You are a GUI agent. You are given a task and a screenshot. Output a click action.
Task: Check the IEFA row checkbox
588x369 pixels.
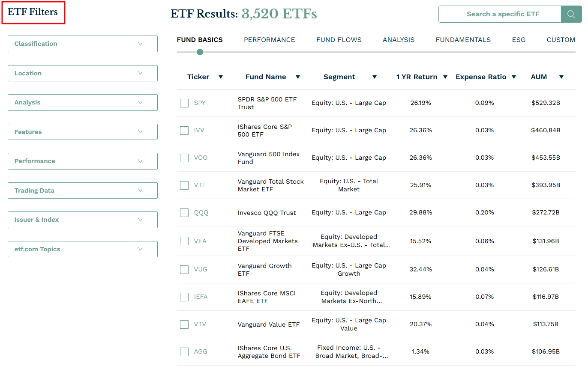184,297
